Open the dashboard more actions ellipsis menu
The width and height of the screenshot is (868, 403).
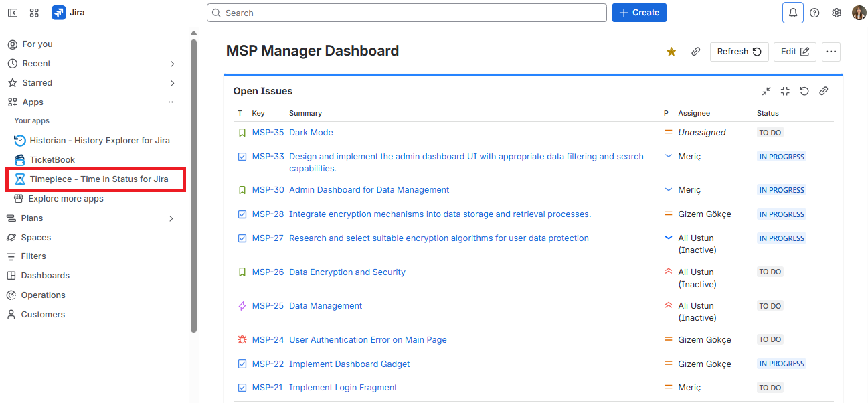831,52
